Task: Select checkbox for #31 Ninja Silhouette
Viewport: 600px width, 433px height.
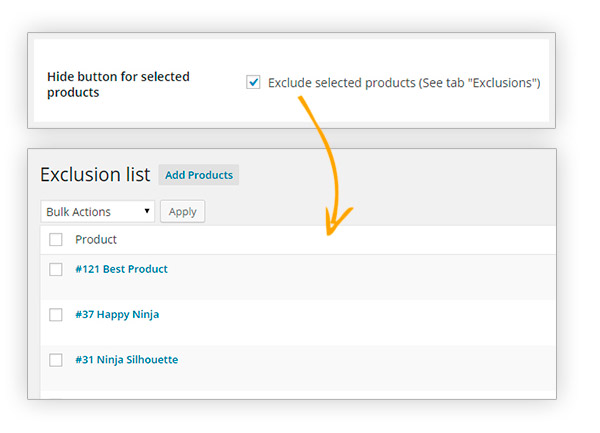Action: click(x=56, y=360)
